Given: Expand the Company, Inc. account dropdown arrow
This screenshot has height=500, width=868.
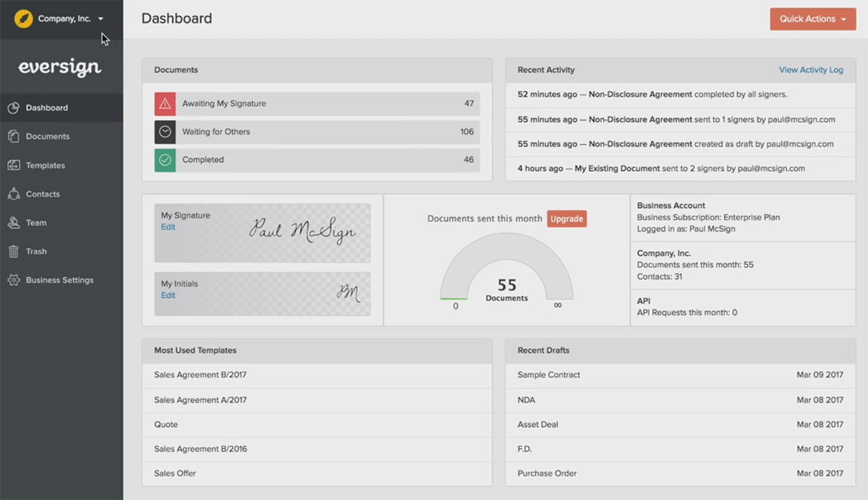Looking at the screenshot, I should click(101, 19).
